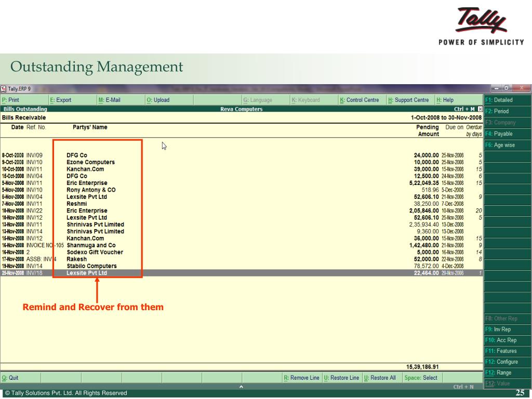Open F11: Features settings

coord(508,351)
